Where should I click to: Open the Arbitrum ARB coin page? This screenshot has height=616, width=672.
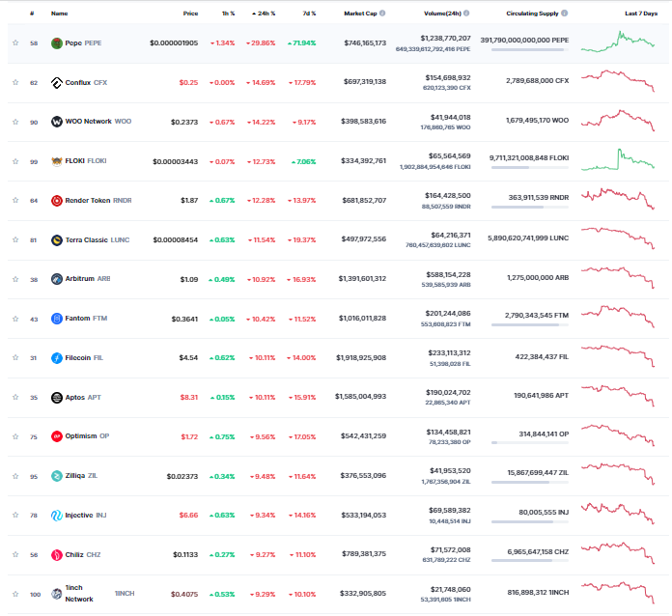pos(88,279)
